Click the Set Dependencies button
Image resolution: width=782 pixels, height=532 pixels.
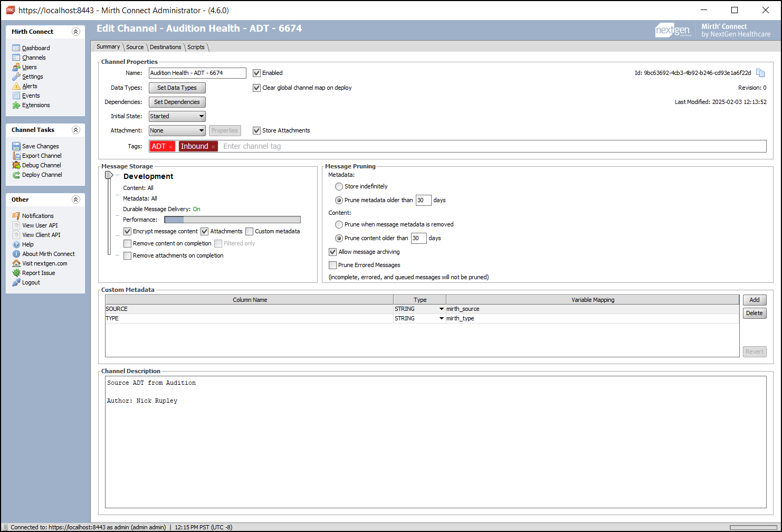[177, 102]
